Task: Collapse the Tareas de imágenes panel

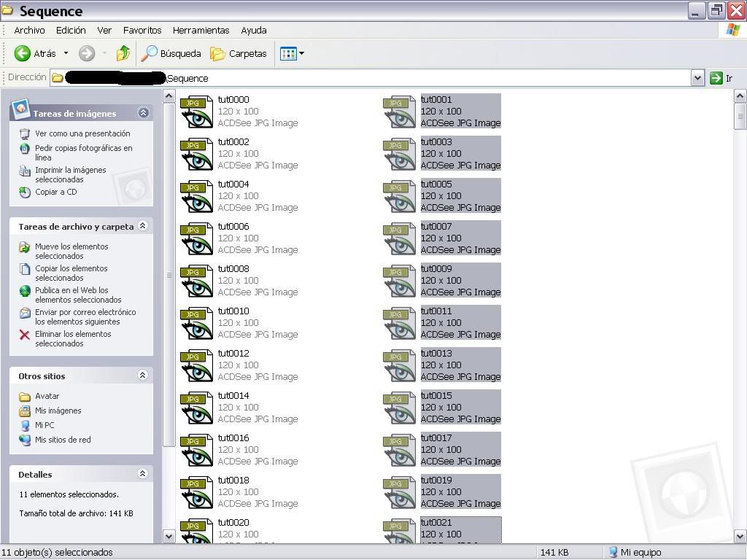Action: (143, 113)
